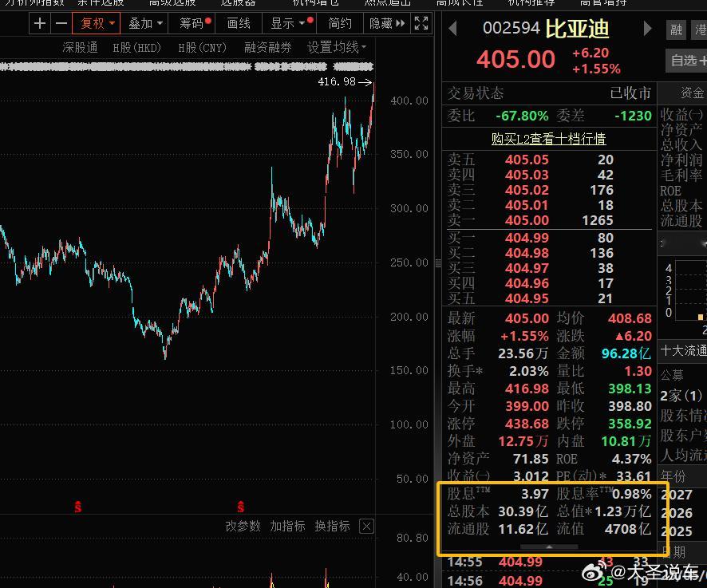Screen dimensions: 707x588
Task: Select the H股(HKD) tab
Action: click(136, 47)
